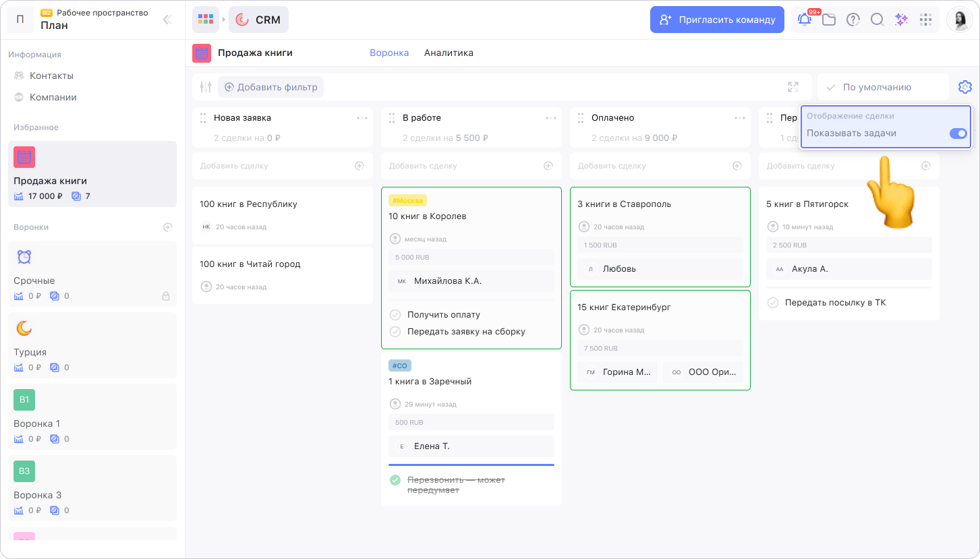
Task: Open the folder icon in top bar
Action: [829, 20]
